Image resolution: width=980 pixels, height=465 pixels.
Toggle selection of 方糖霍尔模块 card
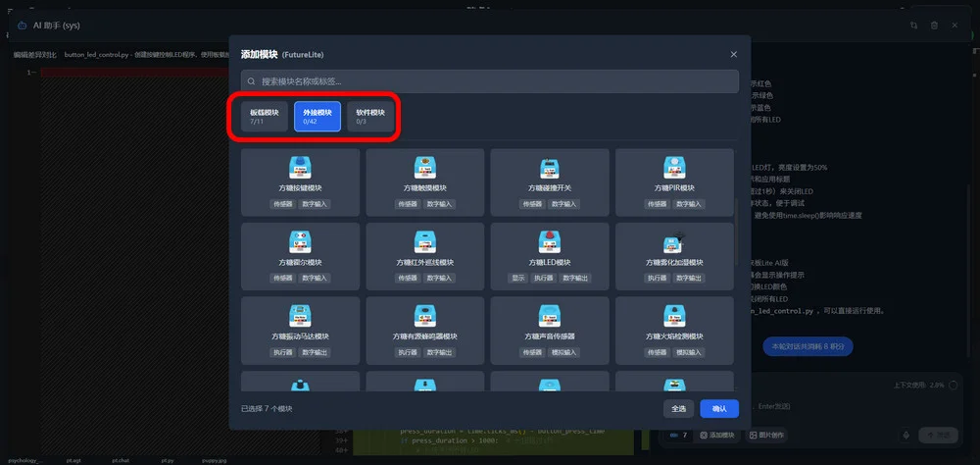tap(300, 257)
